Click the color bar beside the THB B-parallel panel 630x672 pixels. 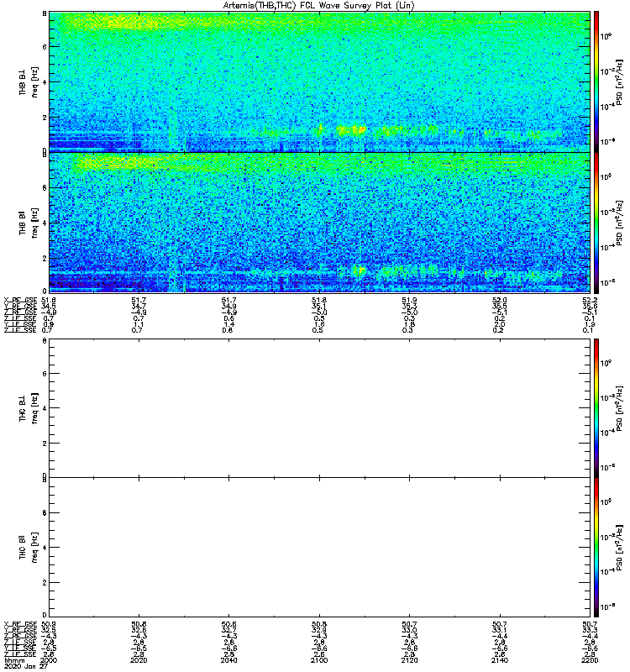596,223
